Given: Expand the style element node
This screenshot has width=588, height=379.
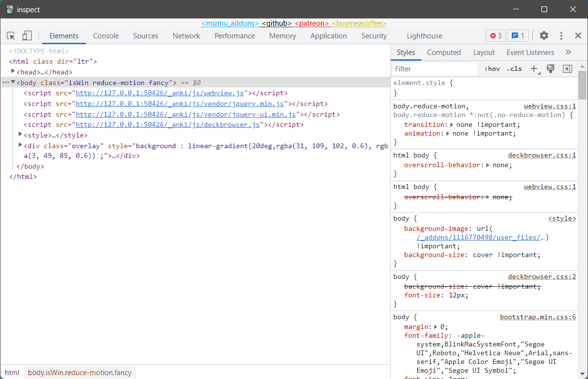Looking at the screenshot, I should point(20,135).
